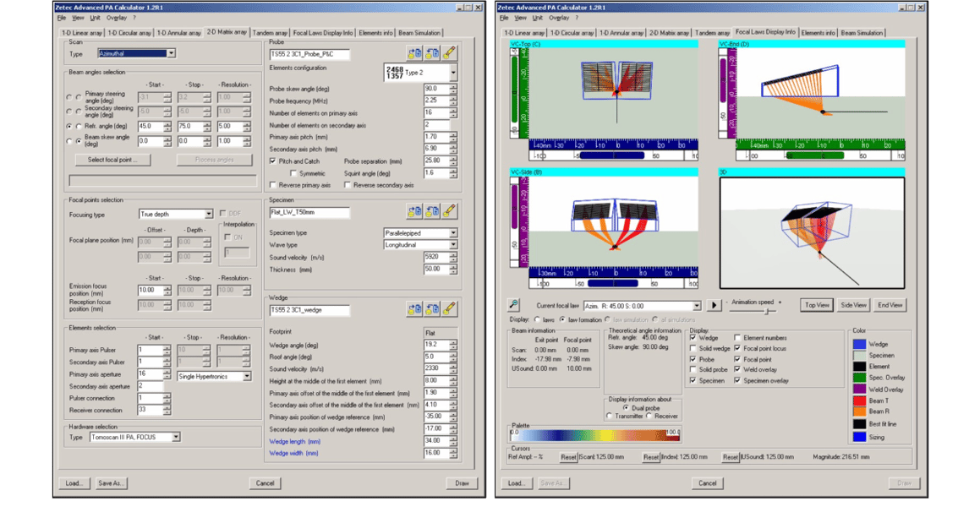Image resolution: width=980 pixels, height=512 pixels.
Task: Click the left-arrow database icon in Specimen section
Action: pyautogui.click(x=432, y=212)
